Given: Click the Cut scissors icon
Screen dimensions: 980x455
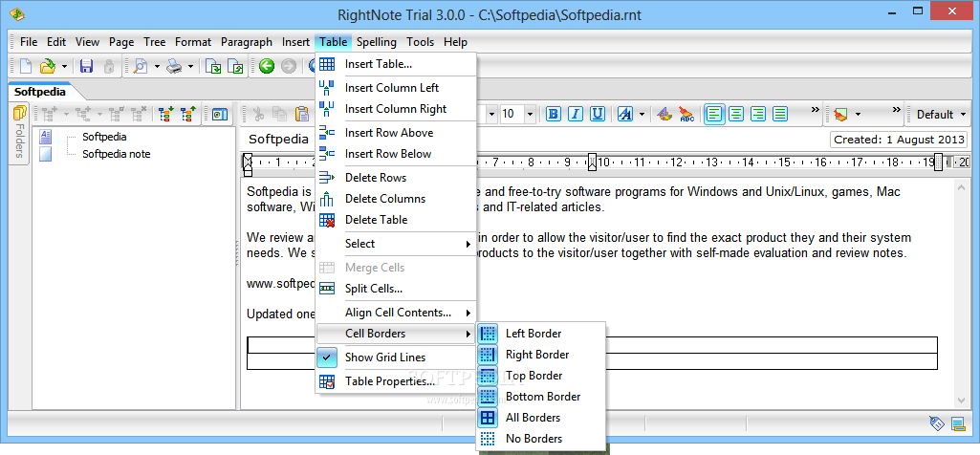Looking at the screenshot, I should [x=258, y=114].
